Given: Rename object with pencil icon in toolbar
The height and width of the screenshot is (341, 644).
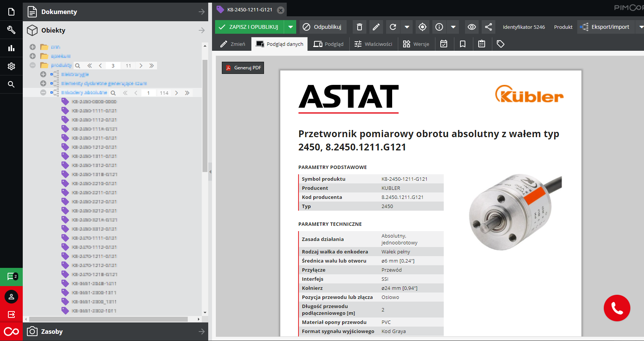Looking at the screenshot, I should coord(376,27).
